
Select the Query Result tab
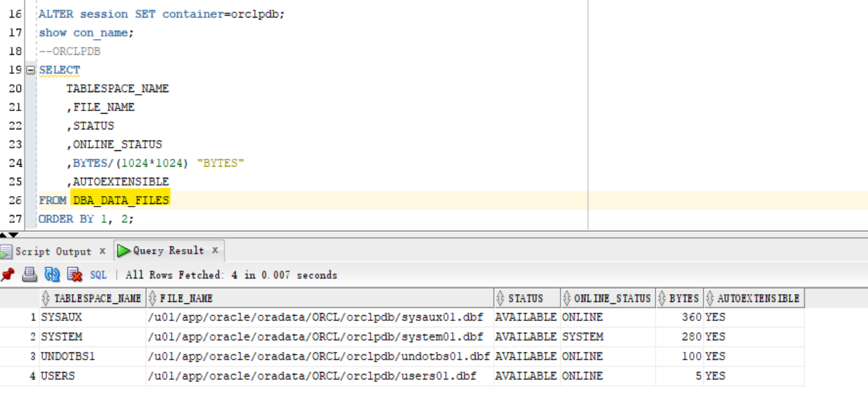pyautogui.click(x=169, y=251)
